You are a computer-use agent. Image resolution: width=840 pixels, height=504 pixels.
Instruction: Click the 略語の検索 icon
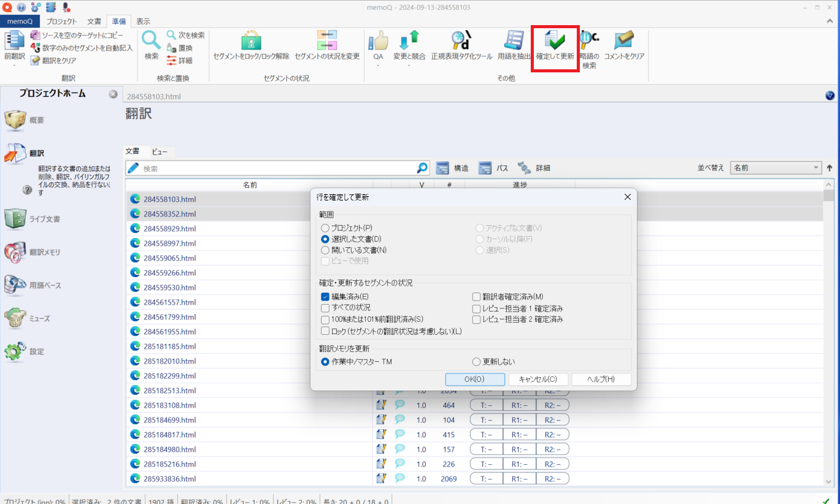coord(589,40)
